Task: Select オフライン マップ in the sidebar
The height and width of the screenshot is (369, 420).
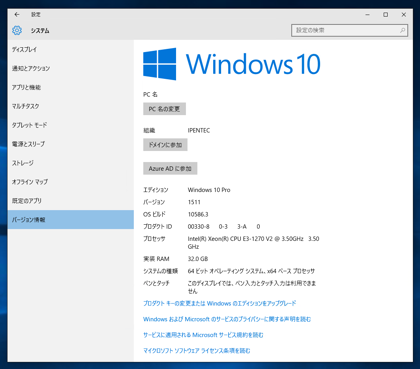Action: point(71,182)
